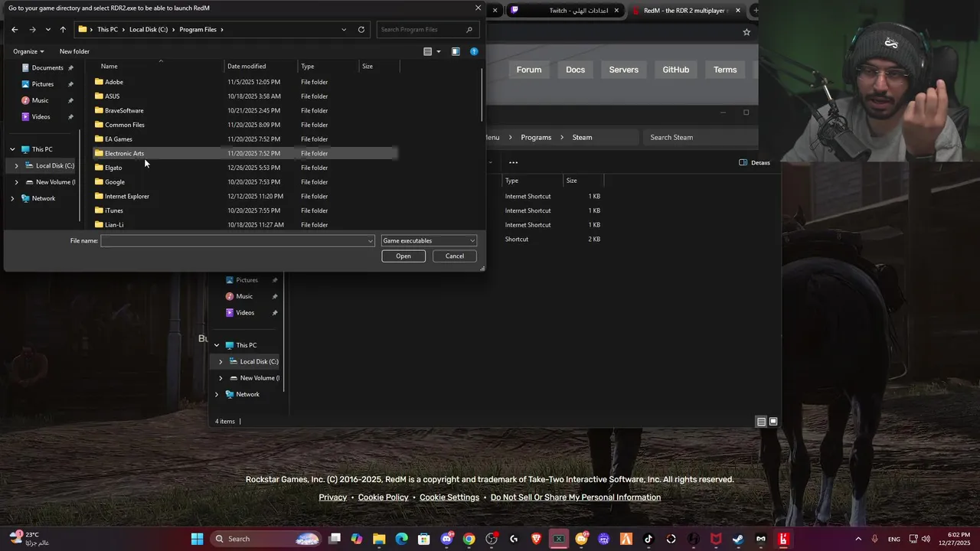Open the Adobe folder

[114, 82]
